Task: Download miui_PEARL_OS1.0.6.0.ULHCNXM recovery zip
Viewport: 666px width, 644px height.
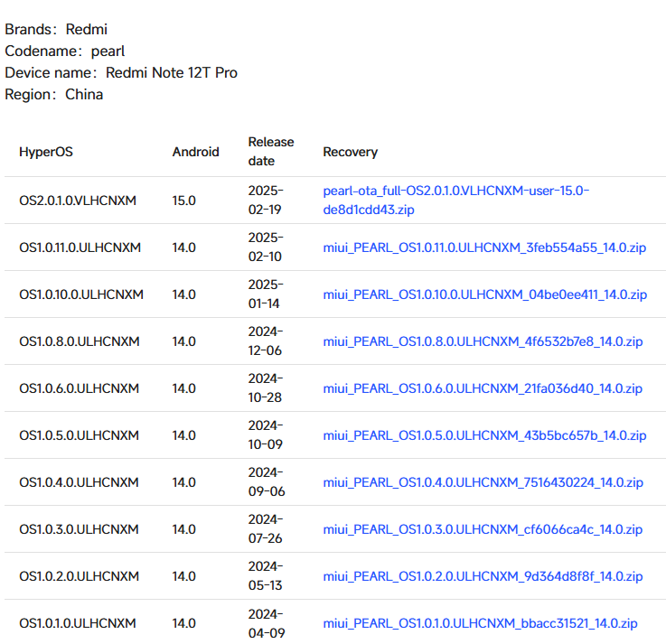Action: click(x=483, y=388)
